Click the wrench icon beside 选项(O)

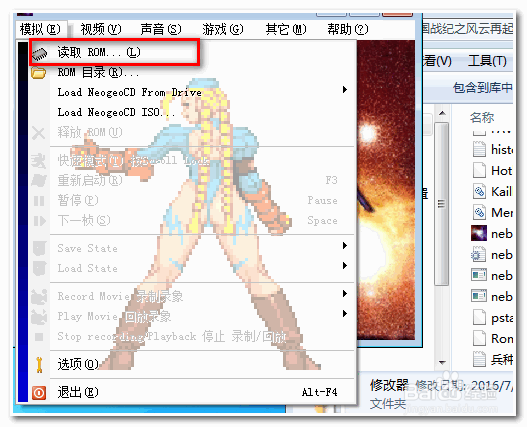tap(39, 365)
